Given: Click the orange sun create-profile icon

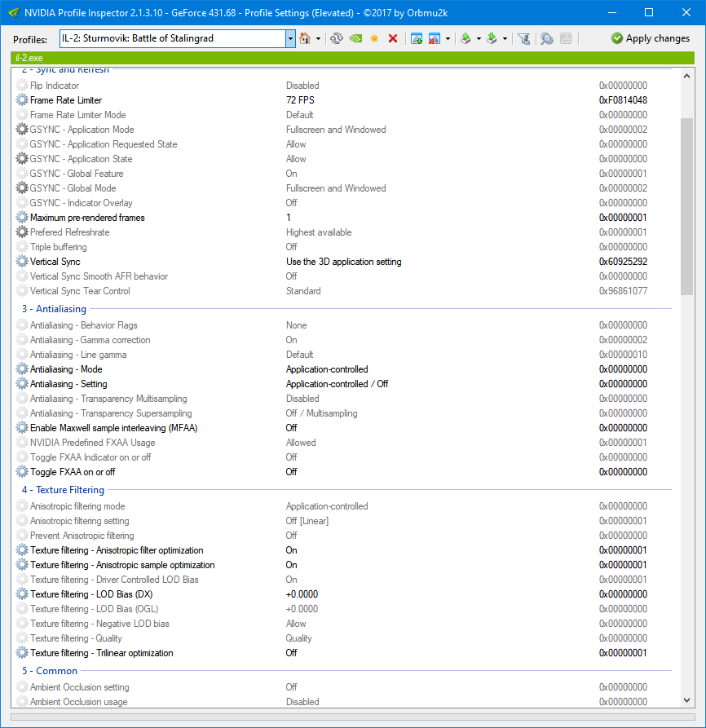Looking at the screenshot, I should click(x=374, y=38).
